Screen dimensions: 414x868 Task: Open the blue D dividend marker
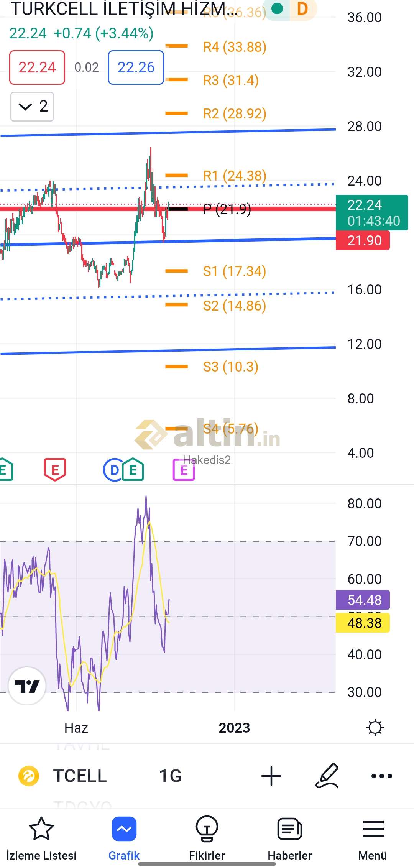114,470
